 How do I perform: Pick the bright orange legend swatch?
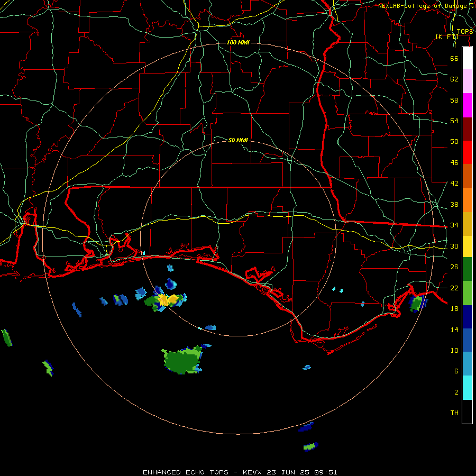pyautogui.click(x=467, y=200)
